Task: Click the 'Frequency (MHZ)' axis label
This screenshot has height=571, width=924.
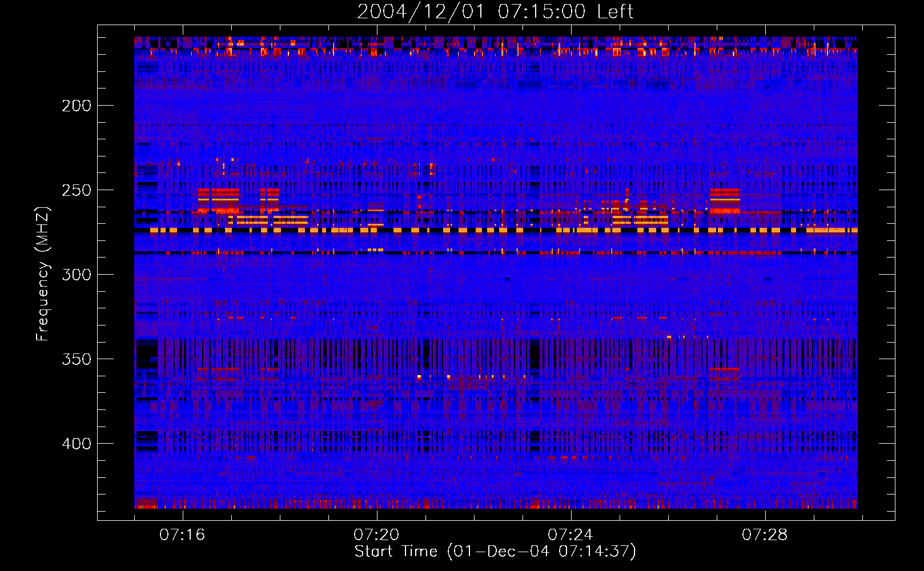Action: [43, 274]
